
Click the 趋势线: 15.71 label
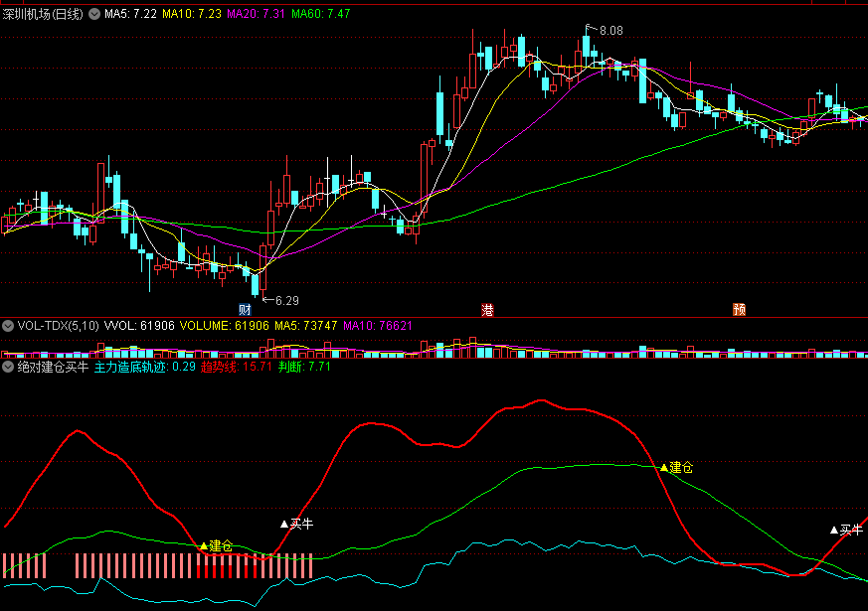coord(237,367)
